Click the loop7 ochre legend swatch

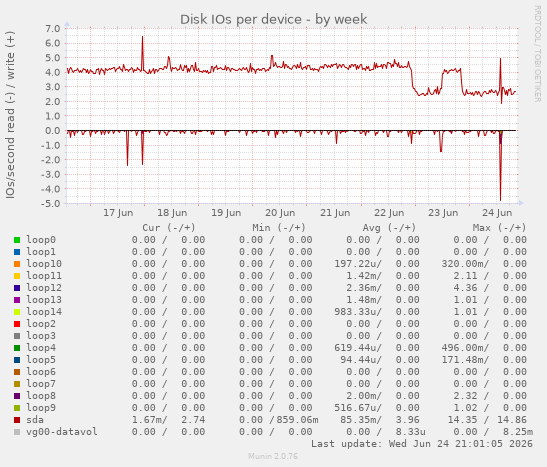[17, 384]
